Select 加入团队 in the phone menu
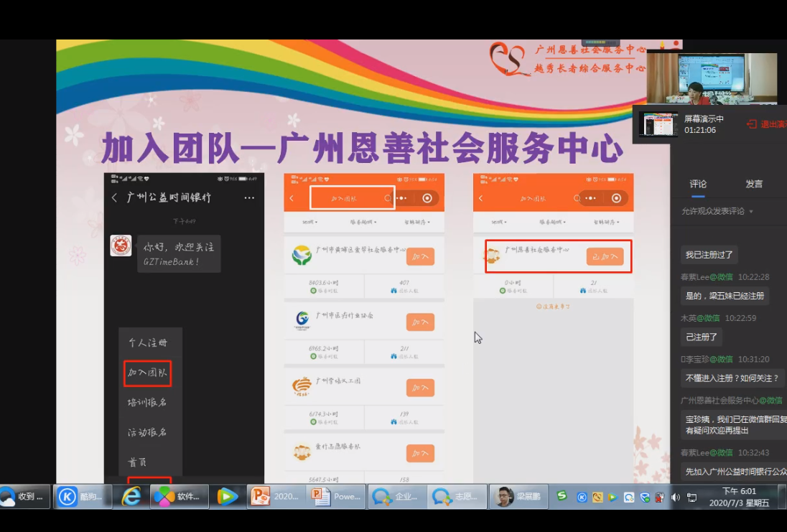 click(148, 373)
